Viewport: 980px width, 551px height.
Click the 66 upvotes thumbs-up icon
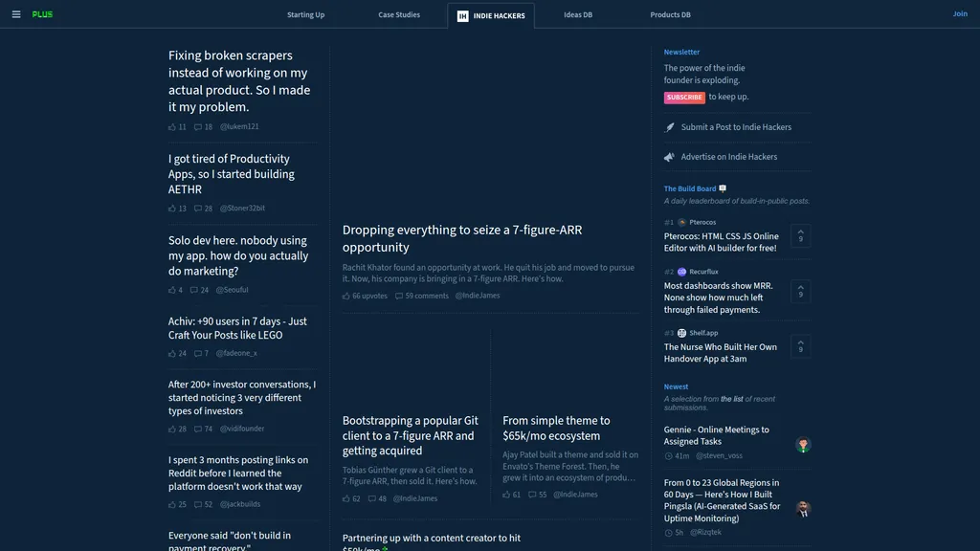coord(346,297)
